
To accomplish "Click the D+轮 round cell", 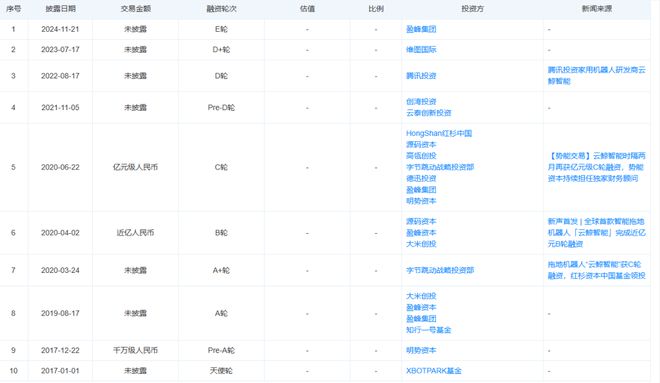I will coord(221,49).
